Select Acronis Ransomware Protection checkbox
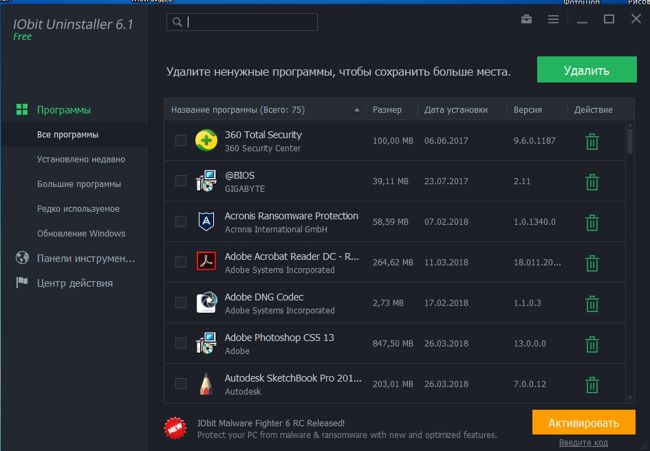The height and width of the screenshot is (451, 650). 180,221
